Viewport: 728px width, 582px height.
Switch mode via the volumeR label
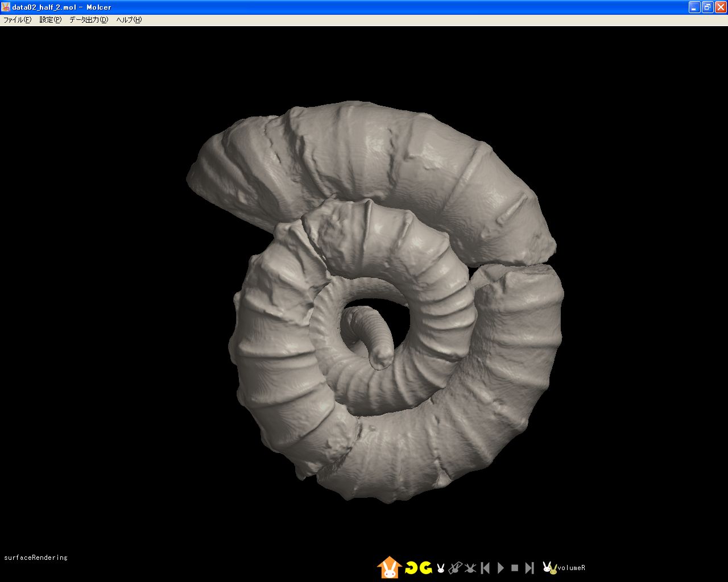571,568
